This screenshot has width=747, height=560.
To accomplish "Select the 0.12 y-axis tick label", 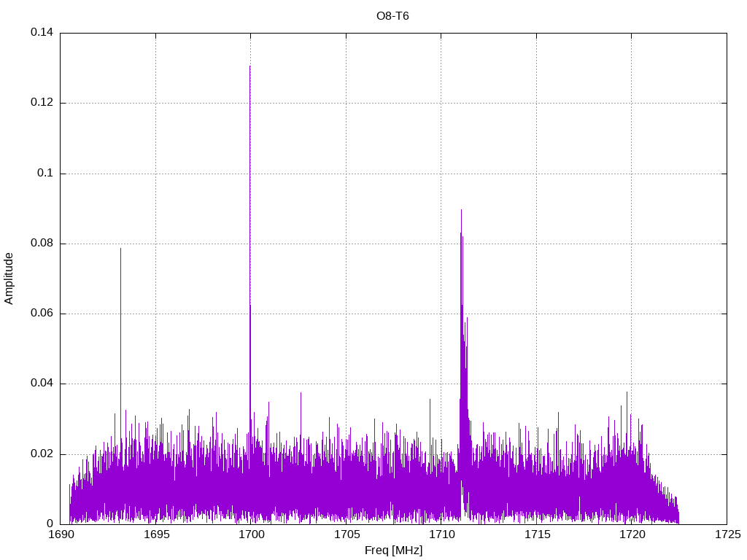I will 42,103.
